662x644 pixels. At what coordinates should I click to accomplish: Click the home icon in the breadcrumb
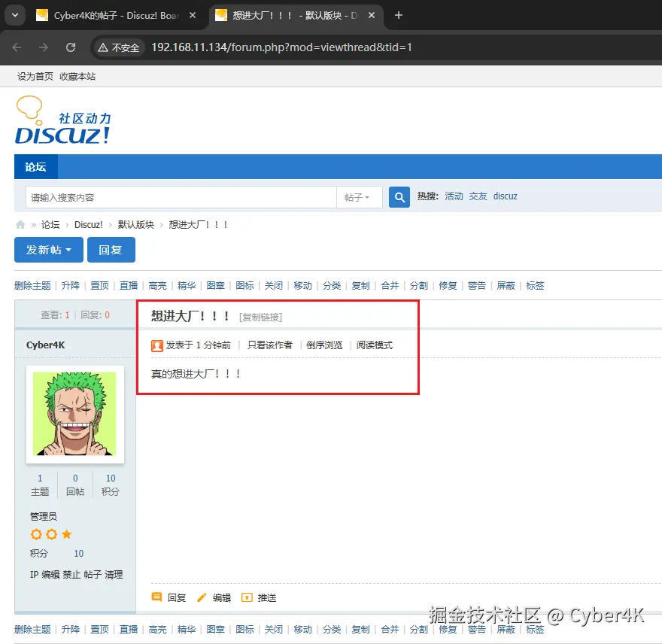[20, 223]
